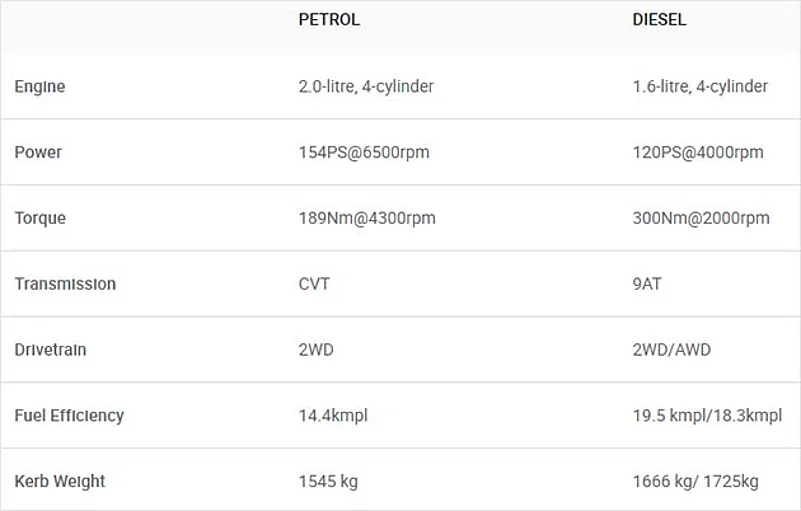Viewport: 801px width, 511px height.
Task: Click the Torque row label
Action: click(40, 218)
